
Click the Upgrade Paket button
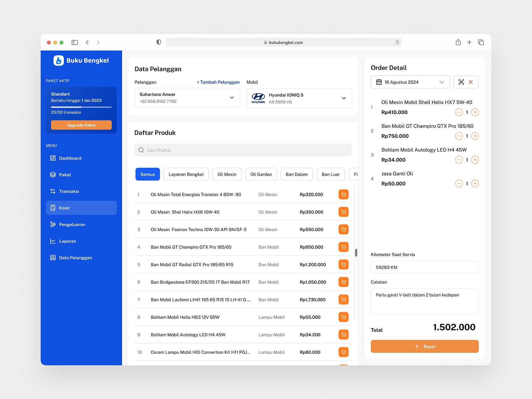(81, 125)
